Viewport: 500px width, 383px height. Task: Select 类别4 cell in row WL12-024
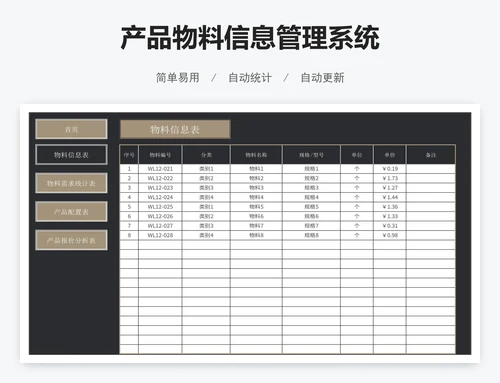(x=206, y=197)
